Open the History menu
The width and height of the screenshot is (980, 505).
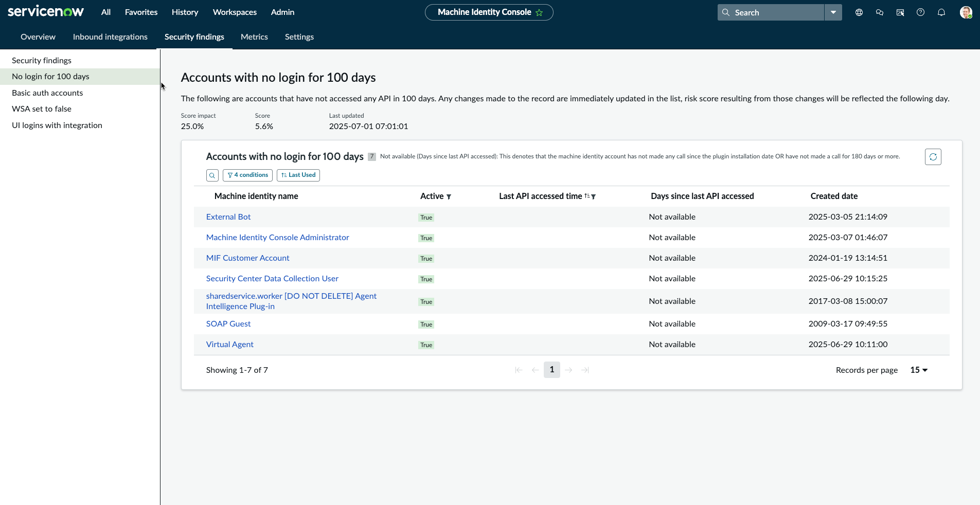[x=185, y=12]
